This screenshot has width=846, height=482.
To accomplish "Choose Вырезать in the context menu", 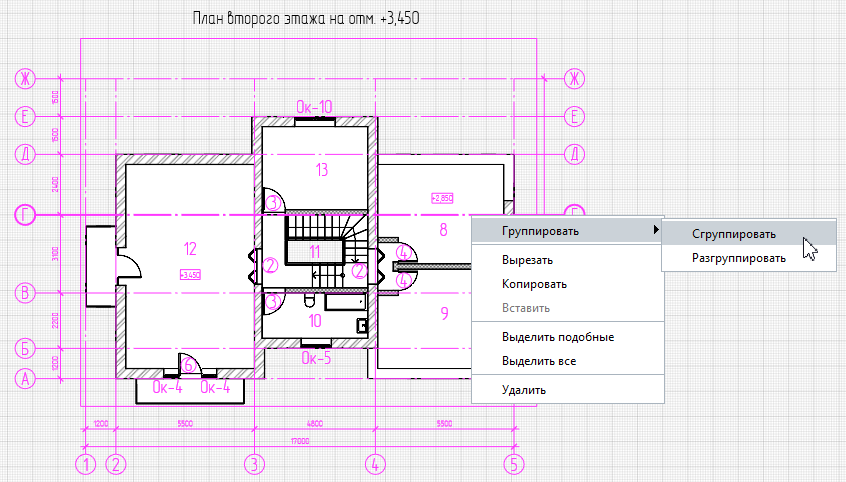I will pos(527,260).
